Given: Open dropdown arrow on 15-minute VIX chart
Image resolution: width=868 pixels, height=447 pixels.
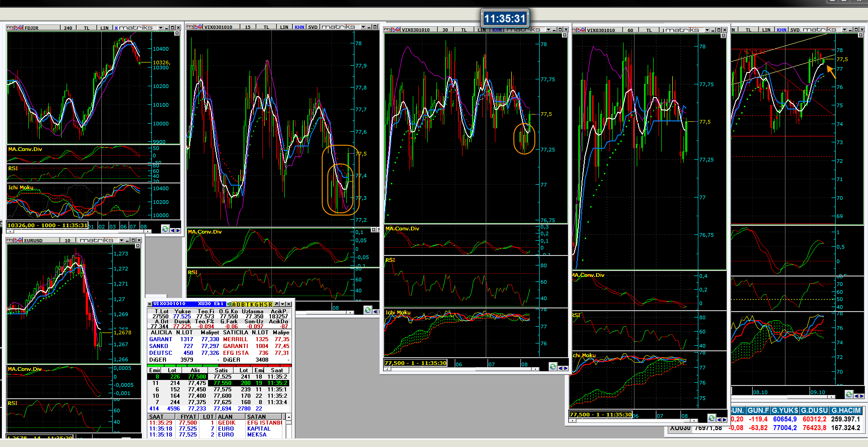Looking at the screenshot, I should tap(363, 27).
